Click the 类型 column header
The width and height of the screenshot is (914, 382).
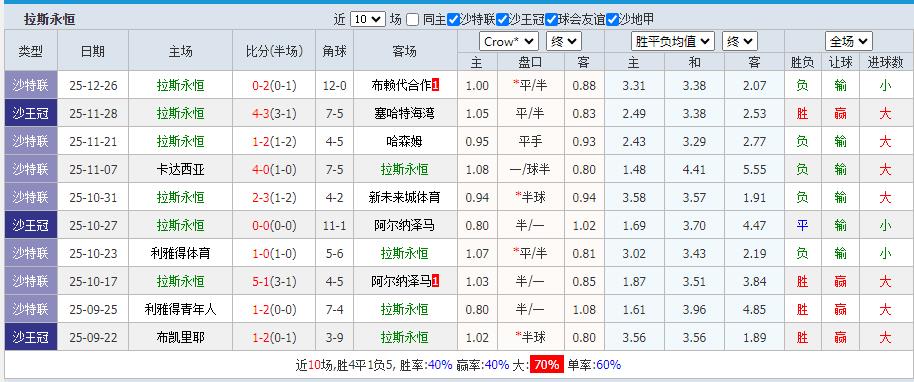point(30,51)
